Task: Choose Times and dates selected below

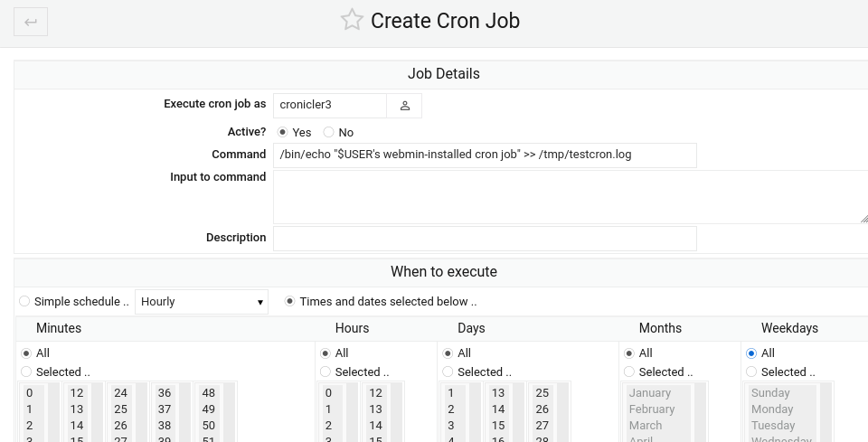Action: pyautogui.click(x=290, y=301)
